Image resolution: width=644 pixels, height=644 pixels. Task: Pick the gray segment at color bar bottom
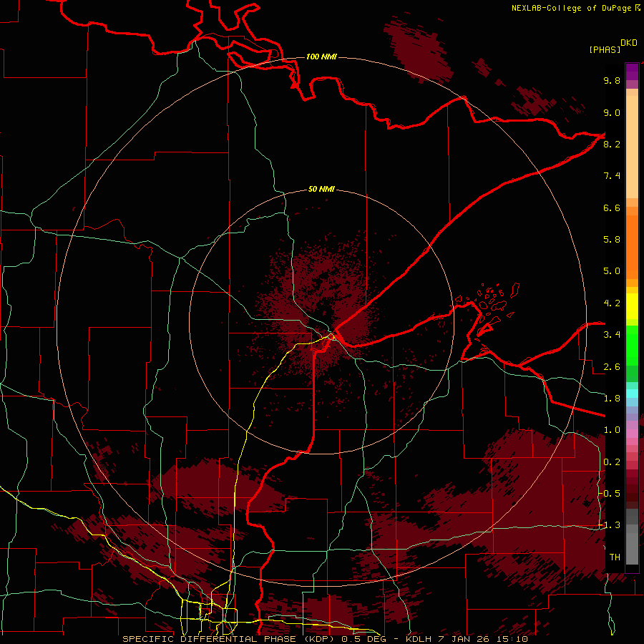(x=632, y=545)
